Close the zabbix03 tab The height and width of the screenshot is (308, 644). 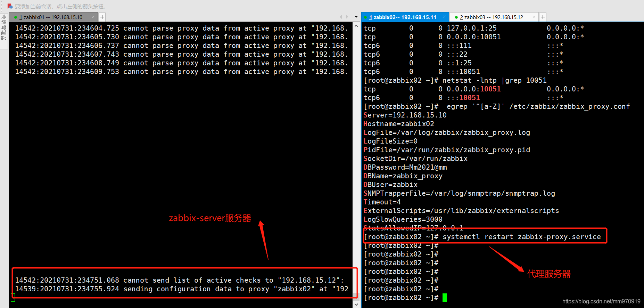tap(534, 17)
